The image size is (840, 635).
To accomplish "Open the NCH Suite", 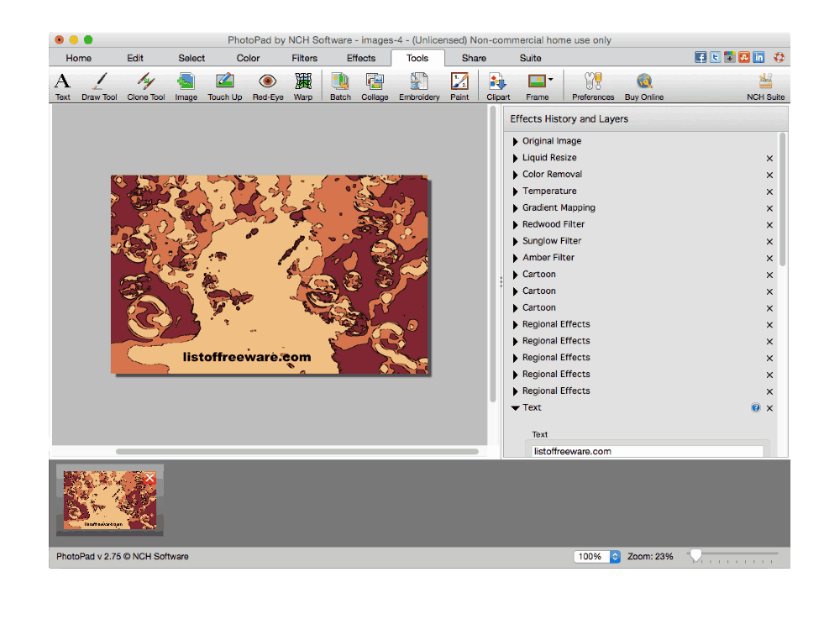I will pyautogui.click(x=765, y=87).
